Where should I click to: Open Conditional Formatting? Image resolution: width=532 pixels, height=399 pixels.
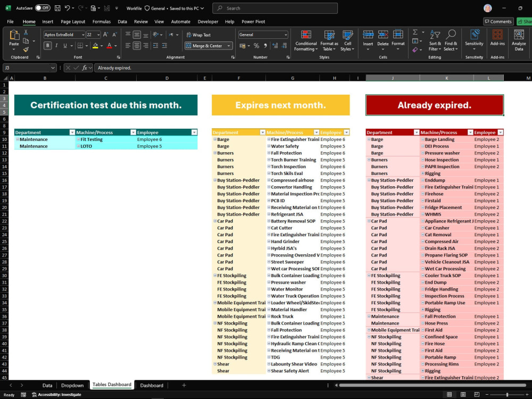pos(306,40)
